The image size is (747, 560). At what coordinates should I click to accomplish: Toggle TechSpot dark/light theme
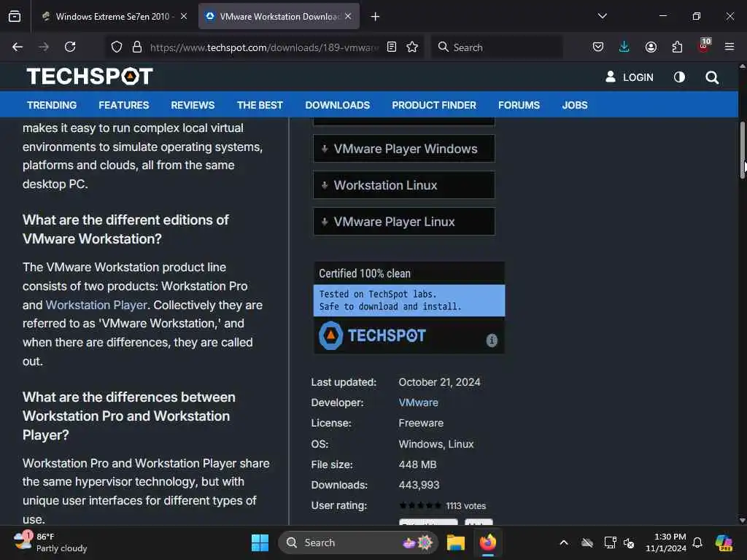point(679,77)
